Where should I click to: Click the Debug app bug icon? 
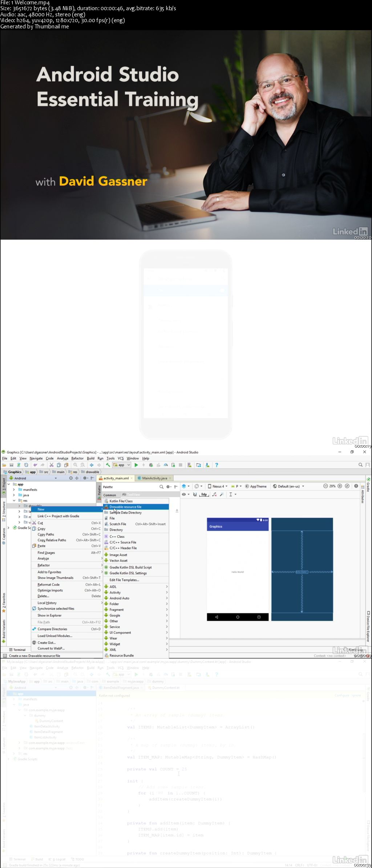(151, 465)
